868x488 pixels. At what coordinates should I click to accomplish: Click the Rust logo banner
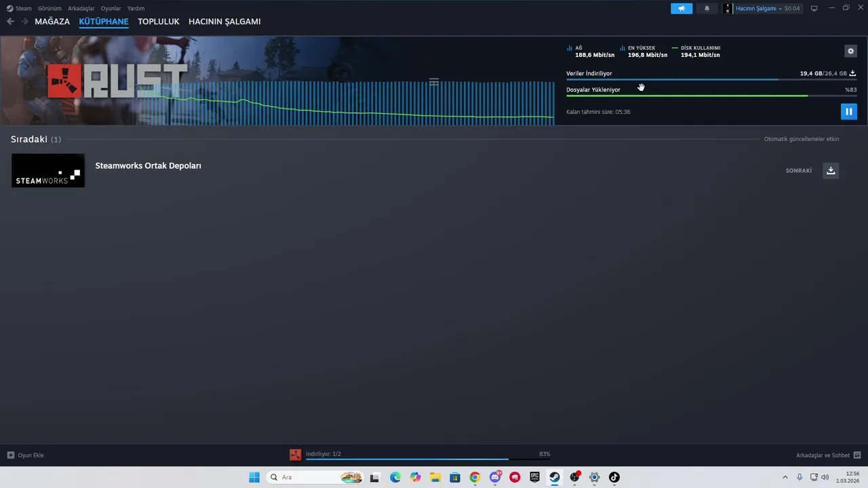pyautogui.click(x=117, y=81)
